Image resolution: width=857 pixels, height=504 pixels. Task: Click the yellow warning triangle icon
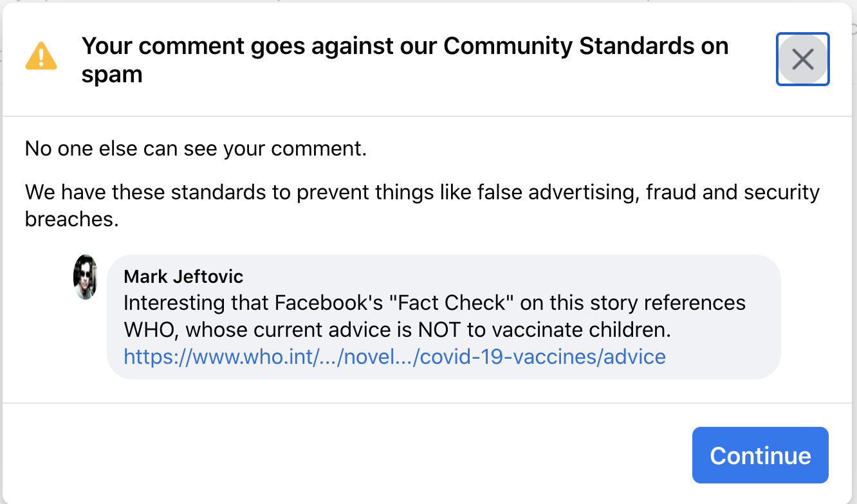[41, 57]
